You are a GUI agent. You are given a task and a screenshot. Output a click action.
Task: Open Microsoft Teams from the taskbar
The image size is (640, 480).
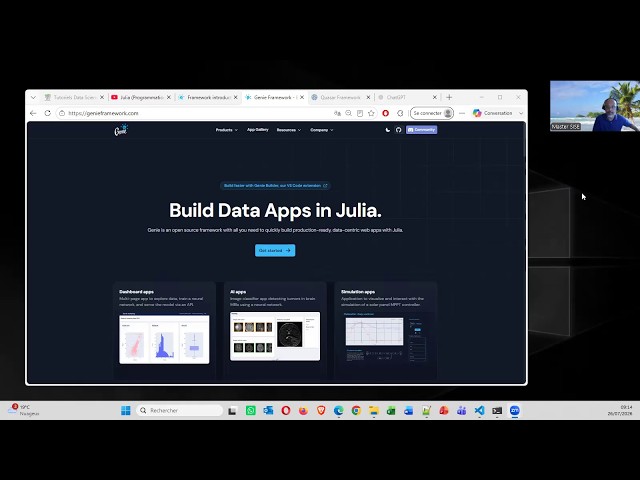coord(462,411)
